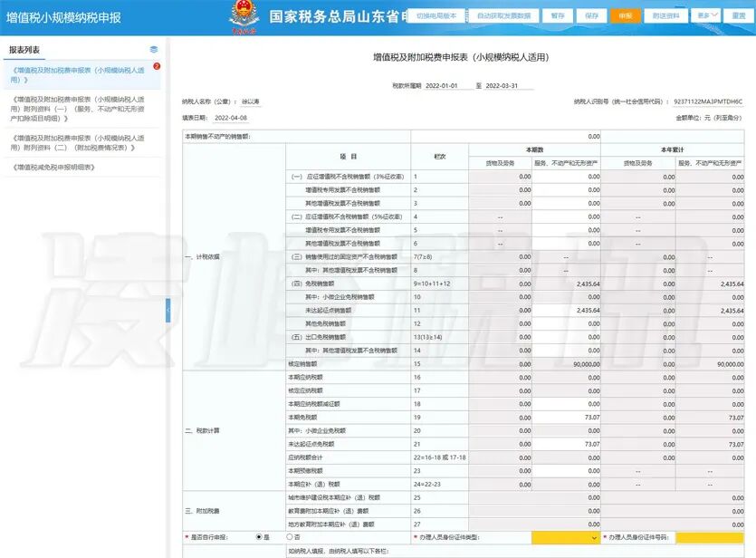Click row 21 未达起征点免税额 本期数 73.07
This screenshot has width=756, height=558.
click(566, 444)
